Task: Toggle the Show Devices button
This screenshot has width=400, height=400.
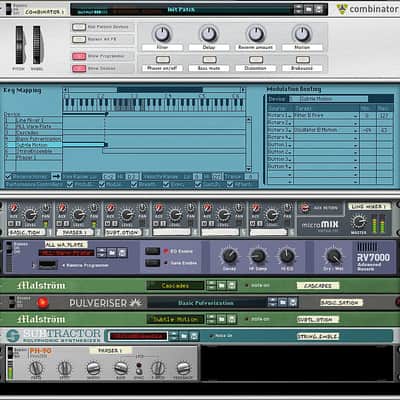Action: (x=79, y=68)
